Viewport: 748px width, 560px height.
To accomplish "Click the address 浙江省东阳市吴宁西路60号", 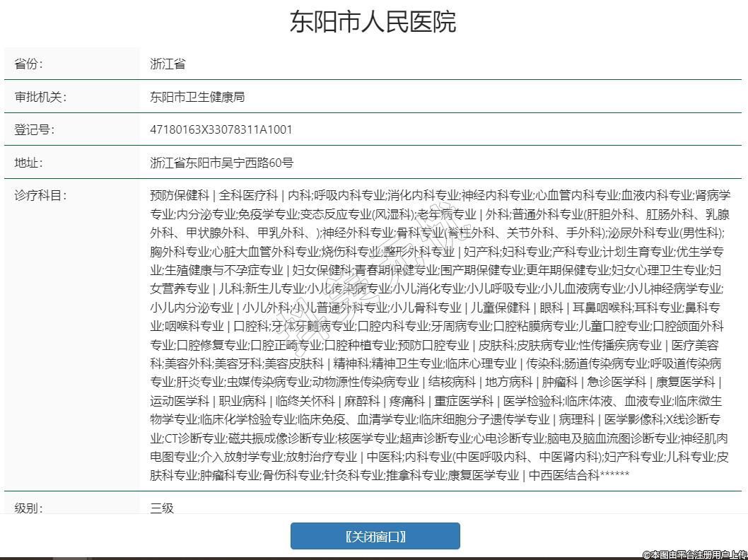I will [x=221, y=163].
